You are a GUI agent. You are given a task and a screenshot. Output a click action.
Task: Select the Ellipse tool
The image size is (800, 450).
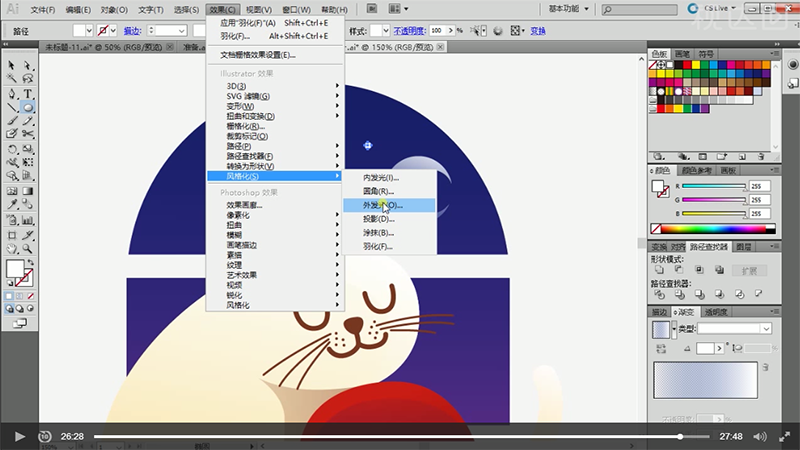[x=28, y=107]
